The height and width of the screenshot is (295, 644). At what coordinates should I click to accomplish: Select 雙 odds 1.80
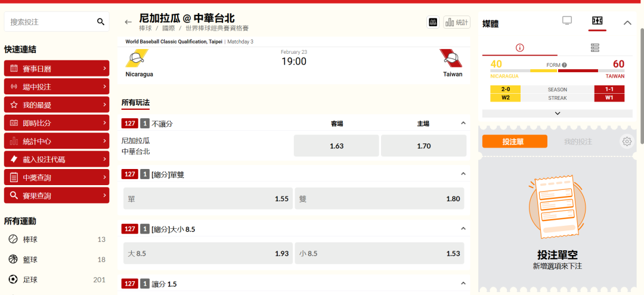click(379, 199)
